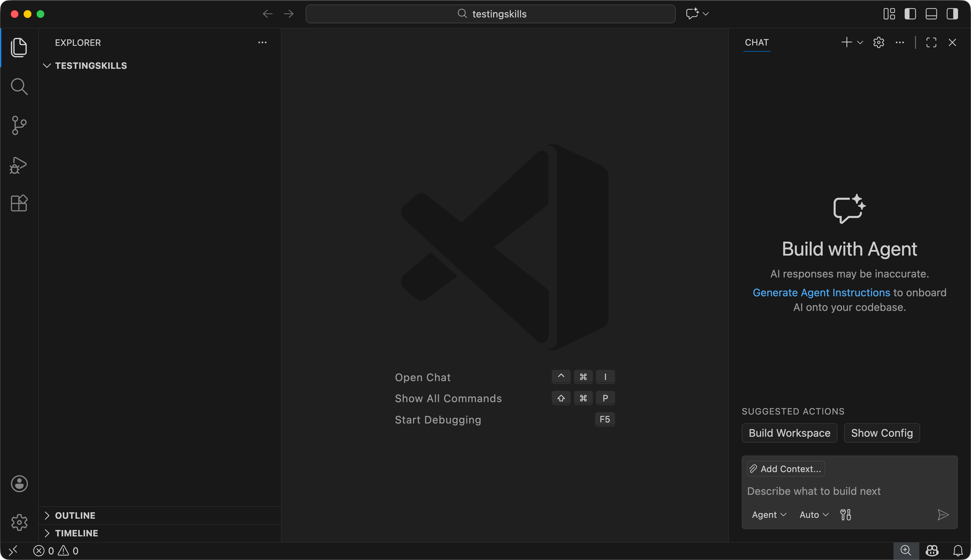Toggle the primary side bar visibility
The height and width of the screenshot is (560, 971).
coord(910,14)
